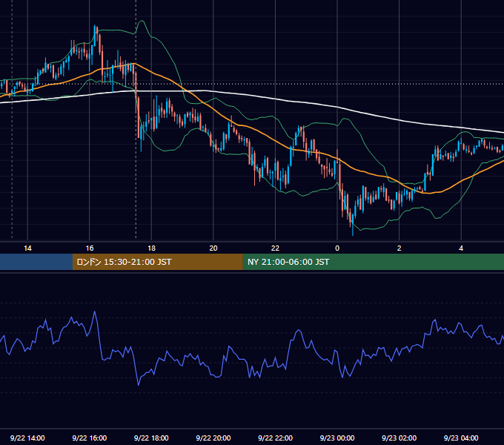Click the 9/23 00:00 date label
The image size is (504, 445).
(337, 438)
